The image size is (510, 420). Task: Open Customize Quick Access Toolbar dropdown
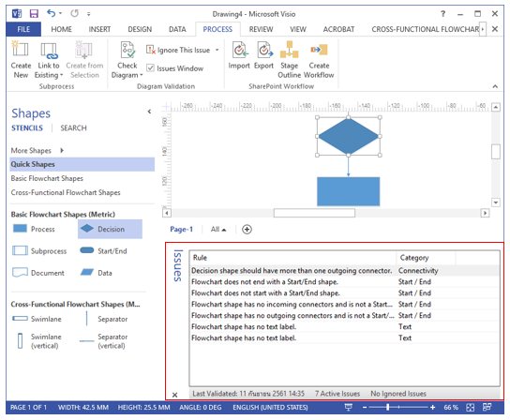pyautogui.click(x=88, y=14)
